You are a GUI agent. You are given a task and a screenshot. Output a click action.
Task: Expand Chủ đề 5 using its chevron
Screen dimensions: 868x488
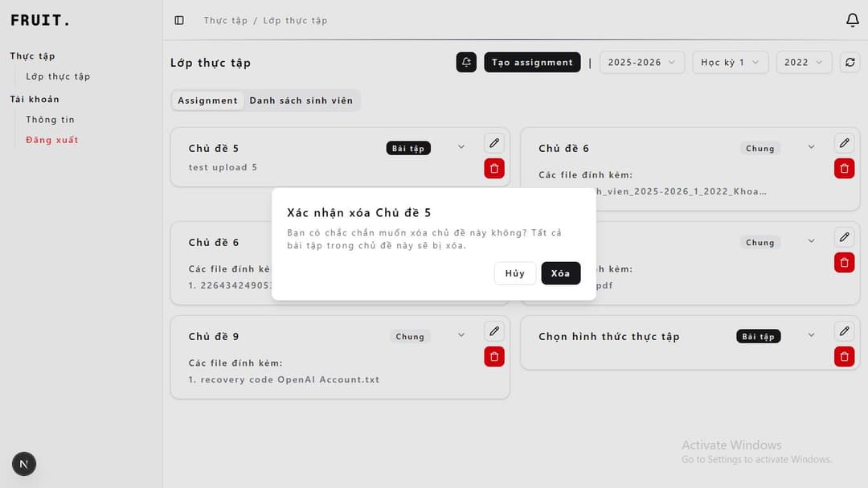pyautogui.click(x=461, y=148)
